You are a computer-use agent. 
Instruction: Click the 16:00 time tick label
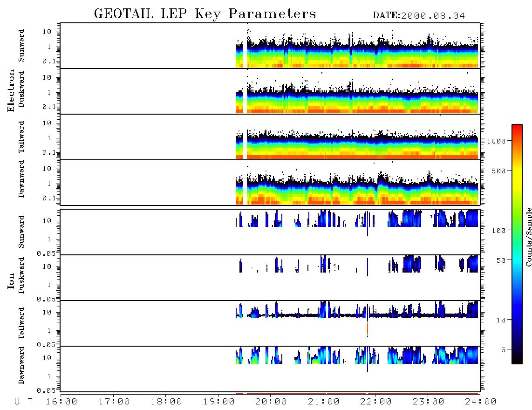(62, 402)
